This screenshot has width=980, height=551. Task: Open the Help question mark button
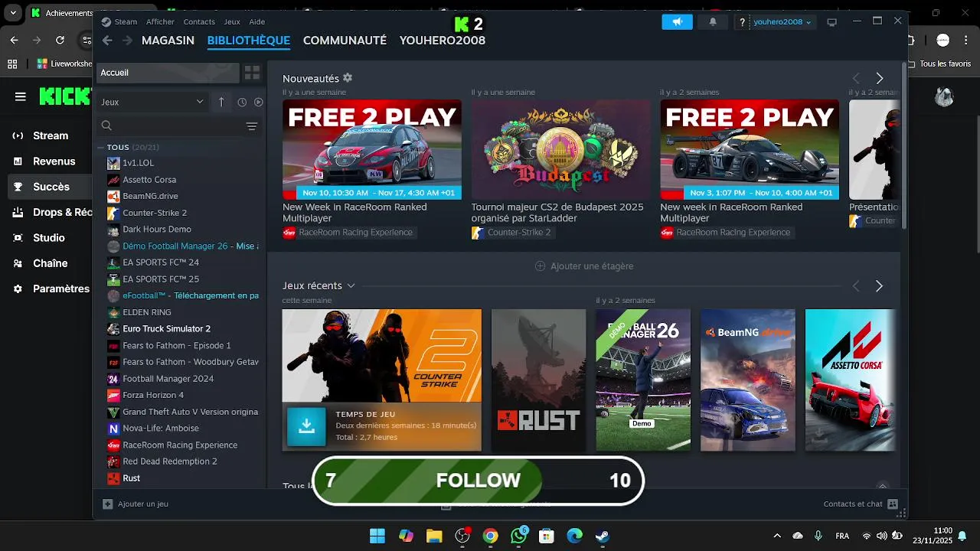(x=742, y=22)
